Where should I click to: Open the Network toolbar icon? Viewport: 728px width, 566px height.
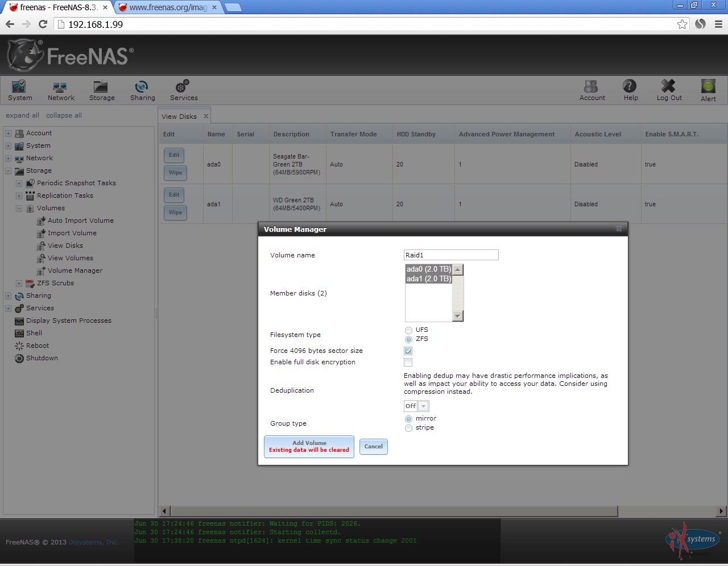[x=61, y=90]
